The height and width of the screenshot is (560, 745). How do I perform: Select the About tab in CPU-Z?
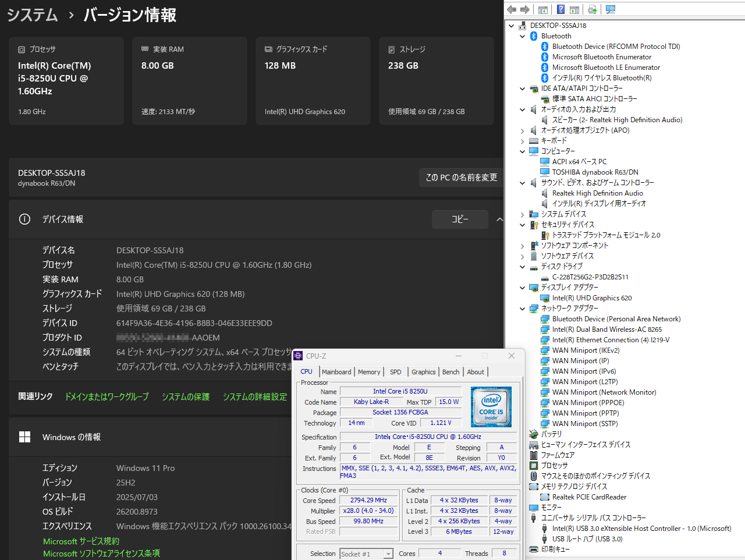click(x=476, y=372)
